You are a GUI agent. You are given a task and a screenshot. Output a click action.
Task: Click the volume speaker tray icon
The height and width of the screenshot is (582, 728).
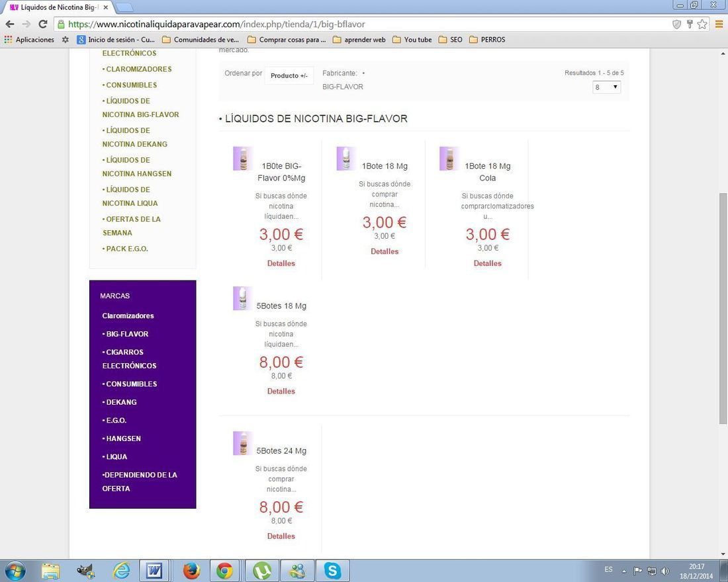point(665,571)
